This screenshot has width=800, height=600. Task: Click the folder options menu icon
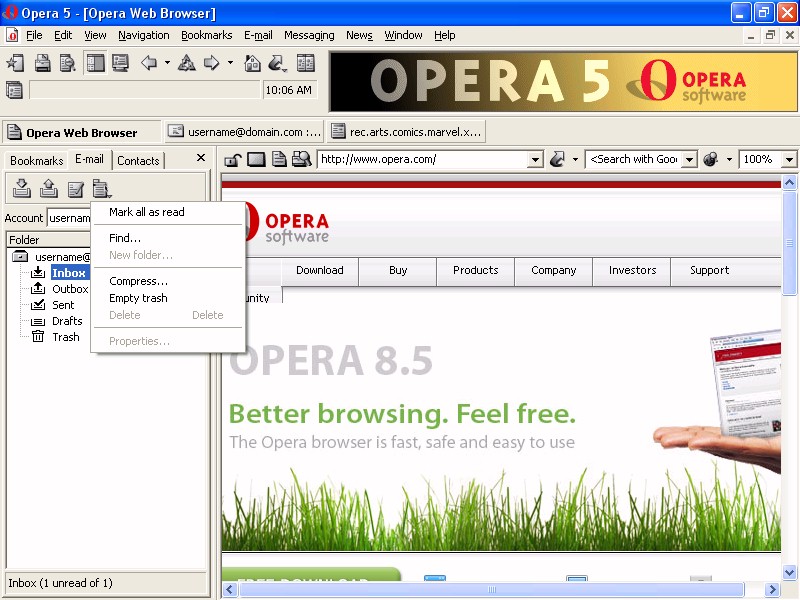pyautogui.click(x=102, y=189)
